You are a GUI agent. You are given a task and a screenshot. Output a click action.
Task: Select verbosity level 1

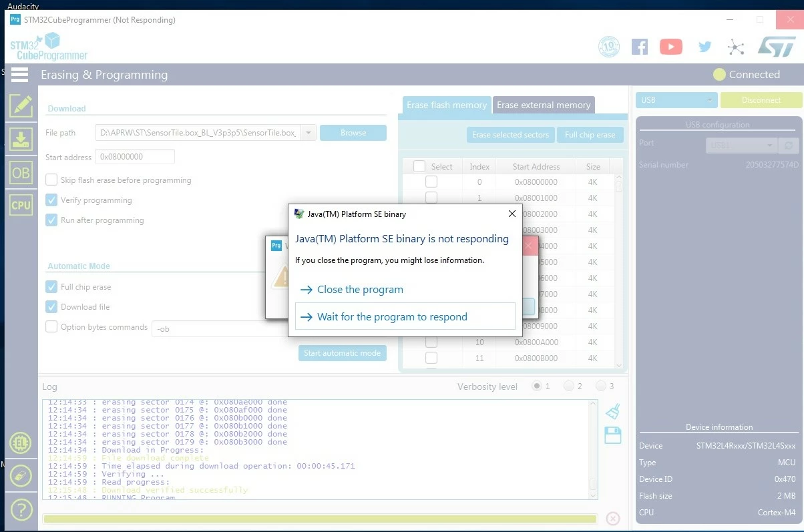pos(537,386)
